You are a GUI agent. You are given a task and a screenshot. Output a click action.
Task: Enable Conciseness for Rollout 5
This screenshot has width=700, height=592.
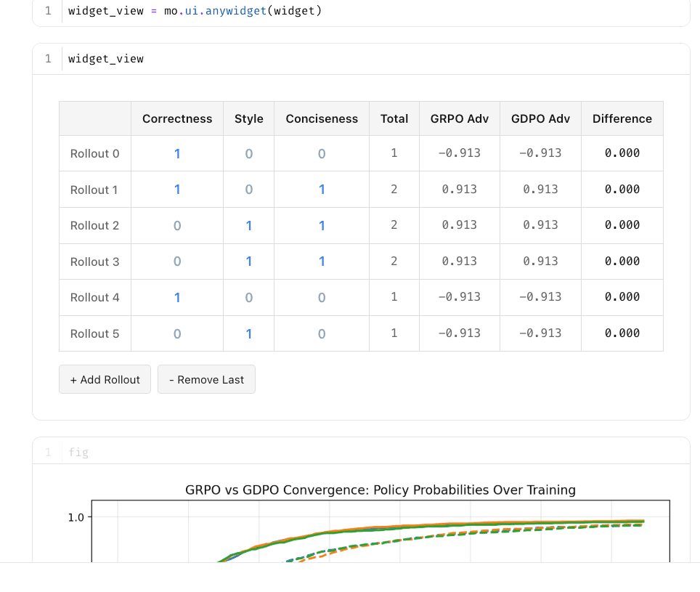coord(322,333)
